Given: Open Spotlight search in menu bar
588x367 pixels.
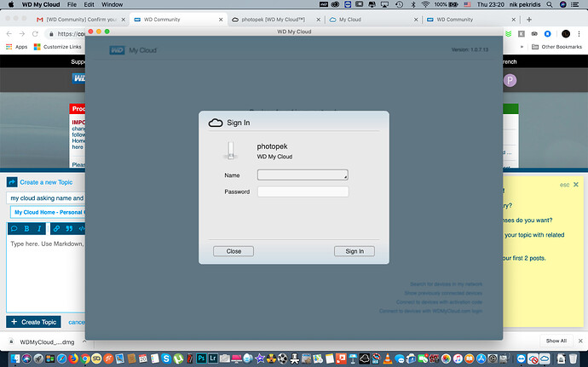Looking at the screenshot, I should click(x=550, y=4).
